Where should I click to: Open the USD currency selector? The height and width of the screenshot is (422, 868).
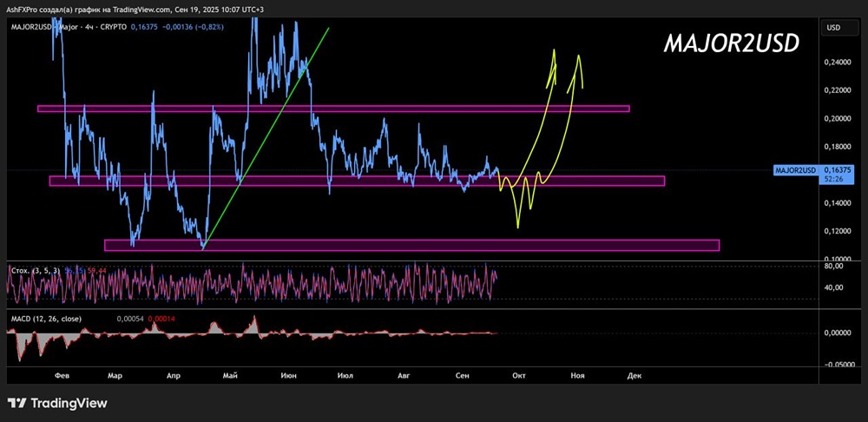[x=833, y=27]
